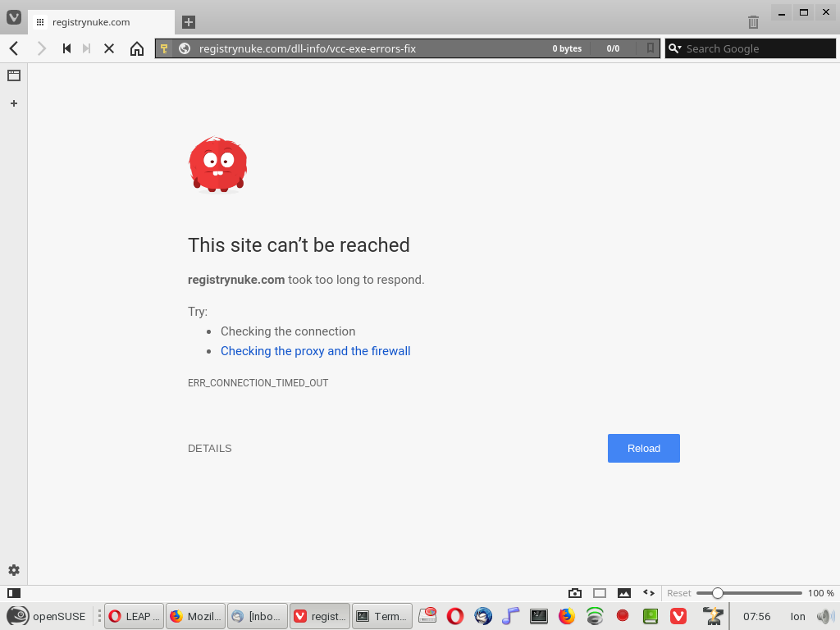
Task: Switch to the LEAP Opera taskbar window
Action: click(135, 616)
